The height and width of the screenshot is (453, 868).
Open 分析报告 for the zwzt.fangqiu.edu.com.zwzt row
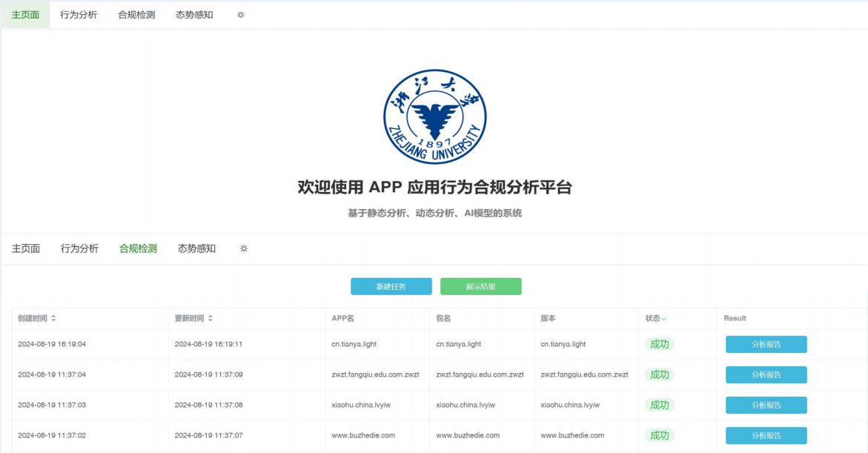pyautogui.click(x=766, y=375)
